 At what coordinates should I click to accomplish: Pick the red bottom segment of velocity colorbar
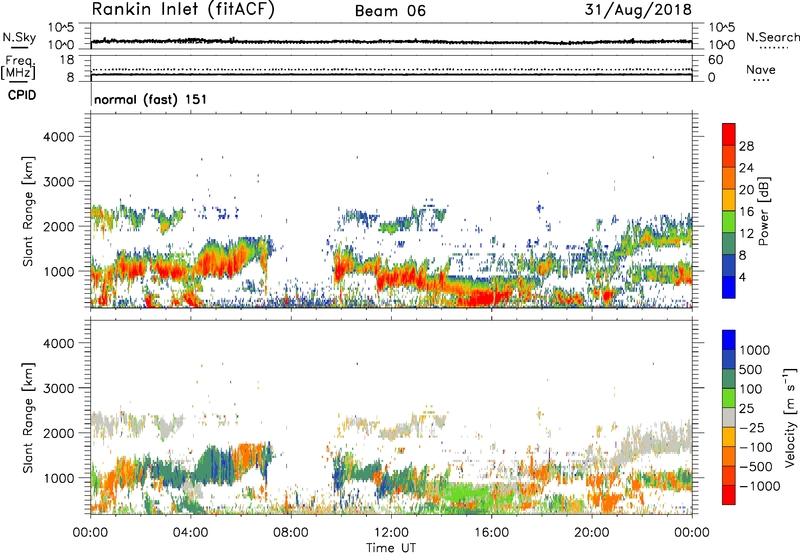click(x=729, y=495)
